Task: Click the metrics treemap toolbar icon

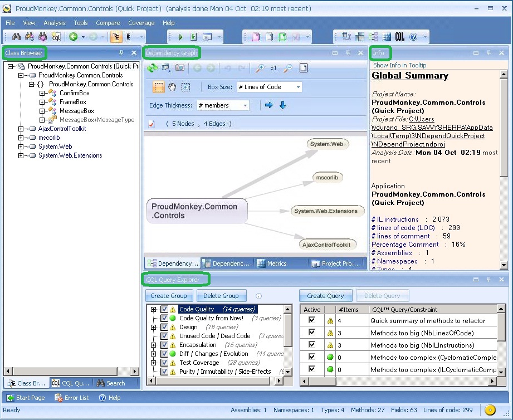Action: 387,37
